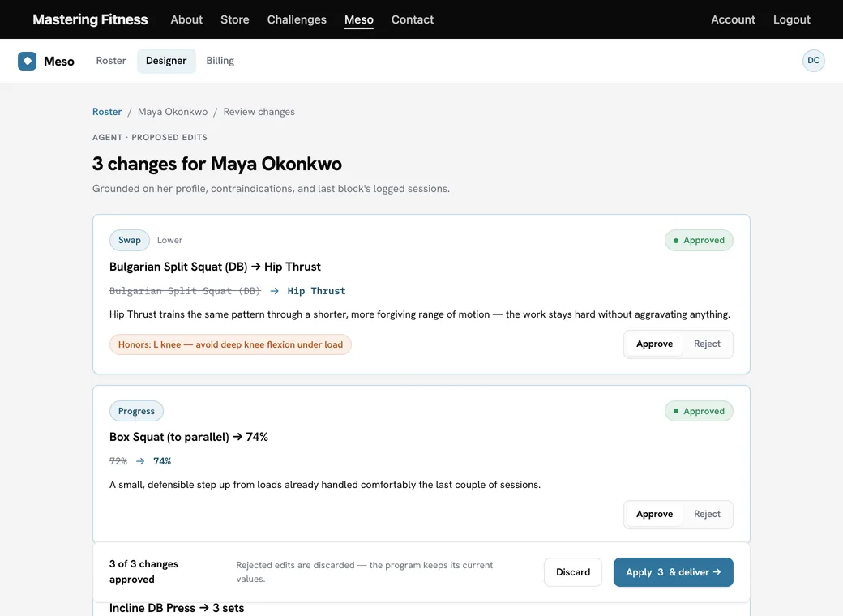Viewport: 843px width, 616px height.
Task: Click Review changes breadcrumb text
Action: [x=259, y=112]
